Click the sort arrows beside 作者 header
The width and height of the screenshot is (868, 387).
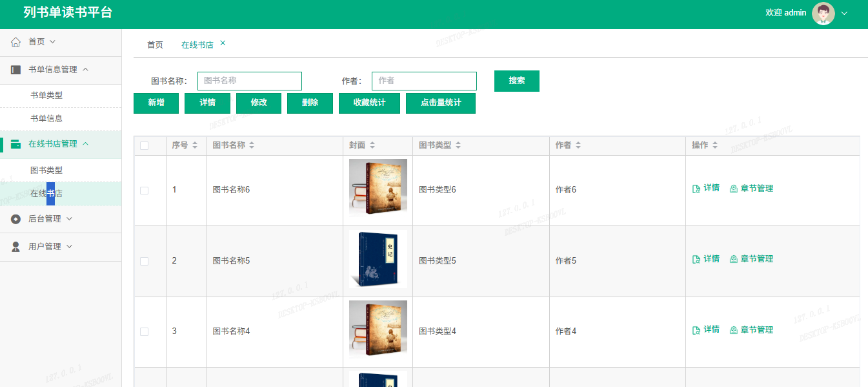click(x=578, y=146)
